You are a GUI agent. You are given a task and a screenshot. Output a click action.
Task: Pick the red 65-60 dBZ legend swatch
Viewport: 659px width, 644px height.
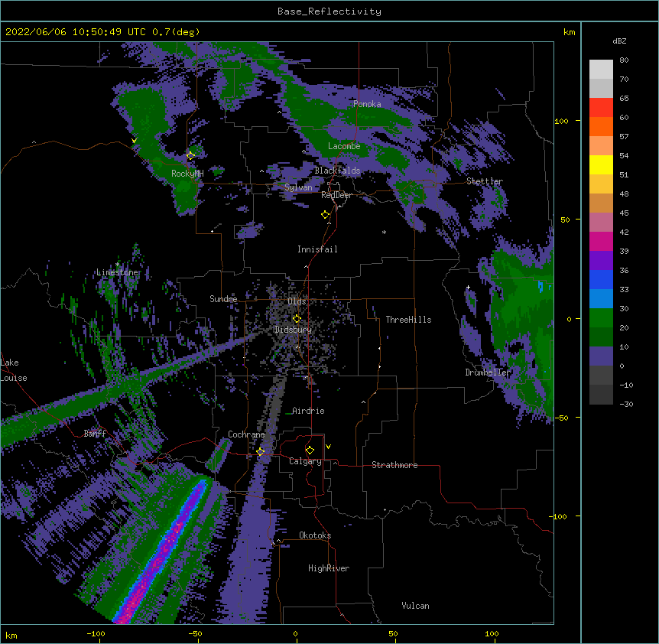pyautogui.click(x=601, y=107)
